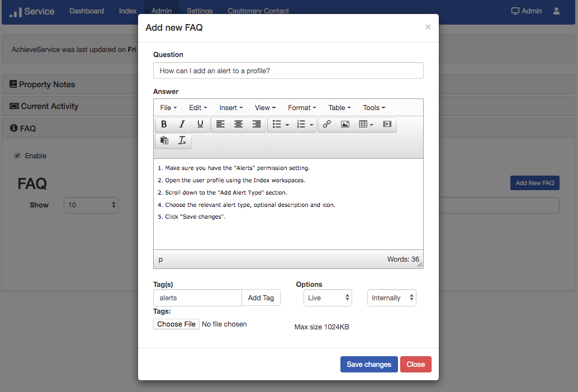
Task: Click the red Close button
Action: tap(416, 365)
